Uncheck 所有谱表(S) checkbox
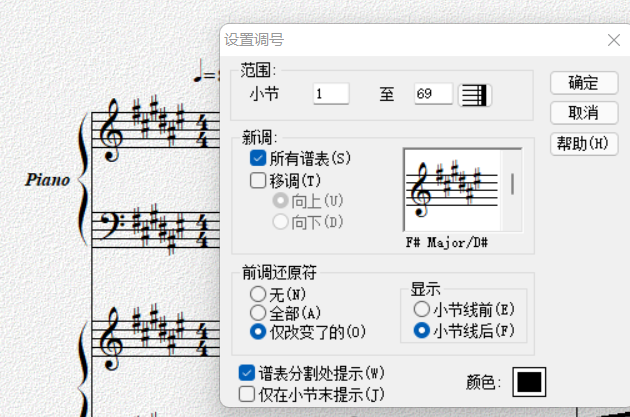The width and height of the screenshot is (630, 417). pos(258,158)
